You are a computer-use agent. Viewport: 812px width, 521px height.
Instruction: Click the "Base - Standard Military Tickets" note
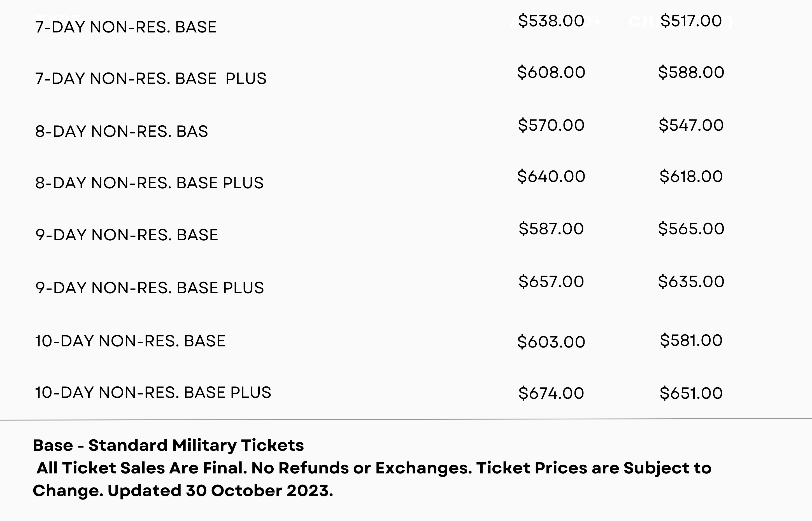(168, 445)
